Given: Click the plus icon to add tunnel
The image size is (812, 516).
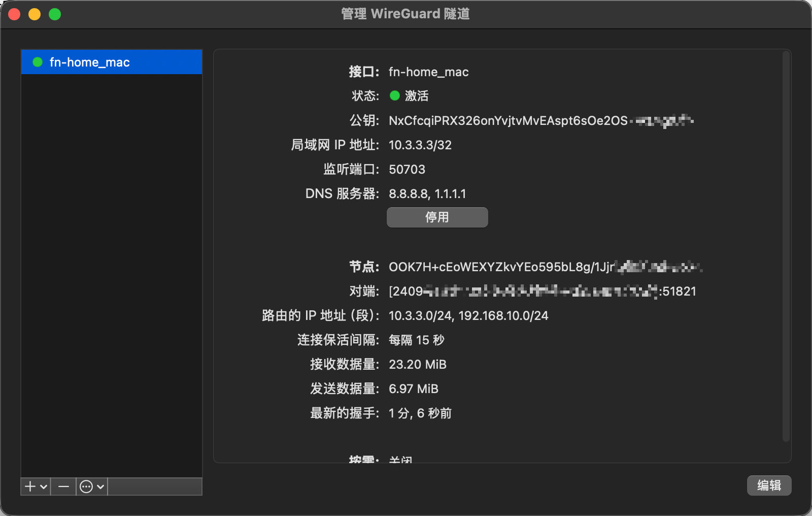Looking at the screenshot, I should 30,487.
